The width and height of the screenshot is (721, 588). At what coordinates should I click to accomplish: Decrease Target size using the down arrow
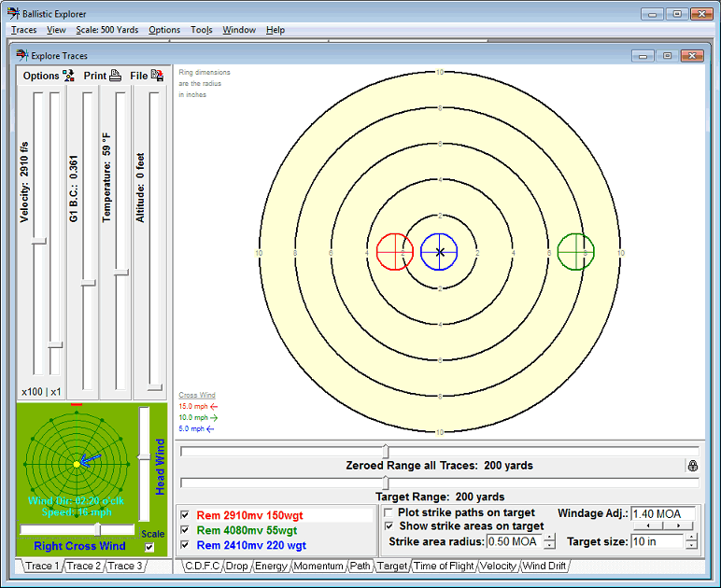(691, 546)
